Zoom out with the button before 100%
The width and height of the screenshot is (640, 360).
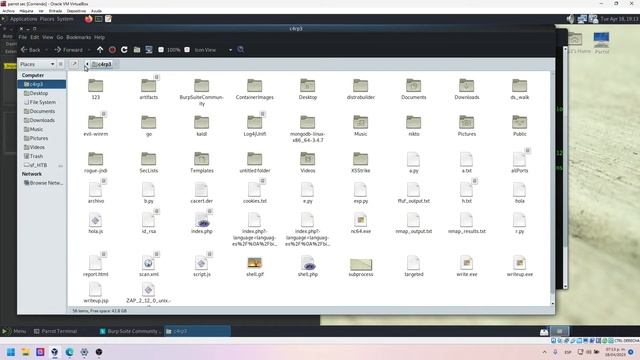[161, 50]
